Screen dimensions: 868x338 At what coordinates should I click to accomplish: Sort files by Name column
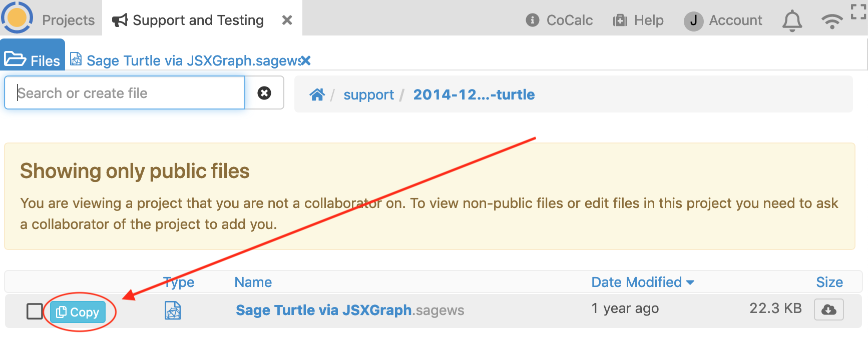253,282
